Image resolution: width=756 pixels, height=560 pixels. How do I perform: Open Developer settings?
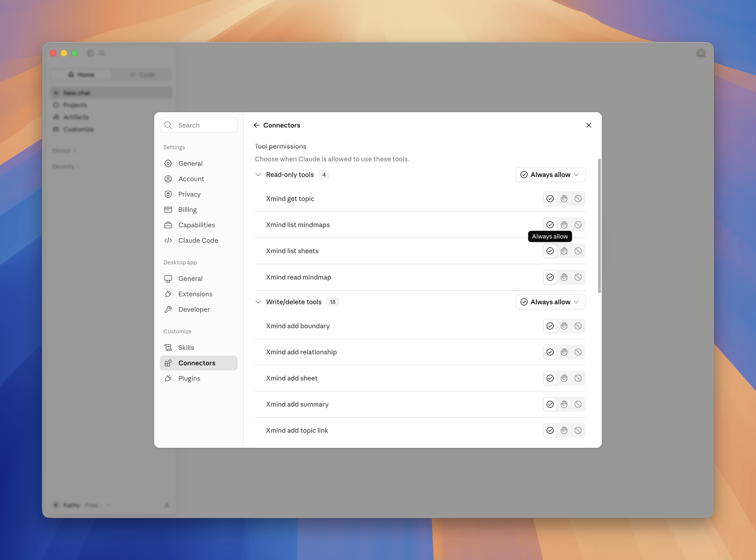click(198, 309)
